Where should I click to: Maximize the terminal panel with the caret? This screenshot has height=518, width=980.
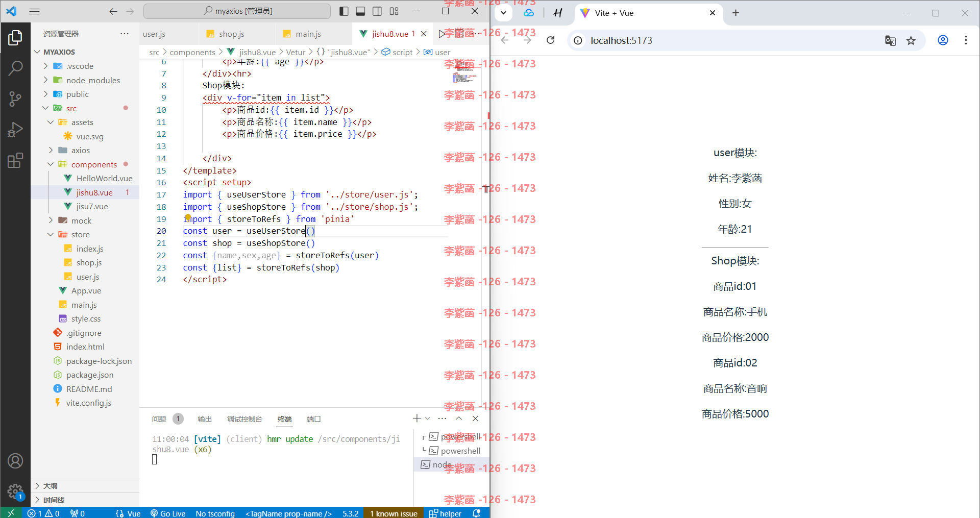click(x=459, y=418)
